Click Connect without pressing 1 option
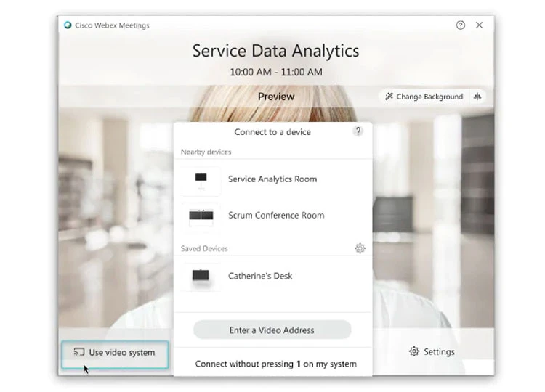This screenshot has height=392, width=545. (275, 364)
